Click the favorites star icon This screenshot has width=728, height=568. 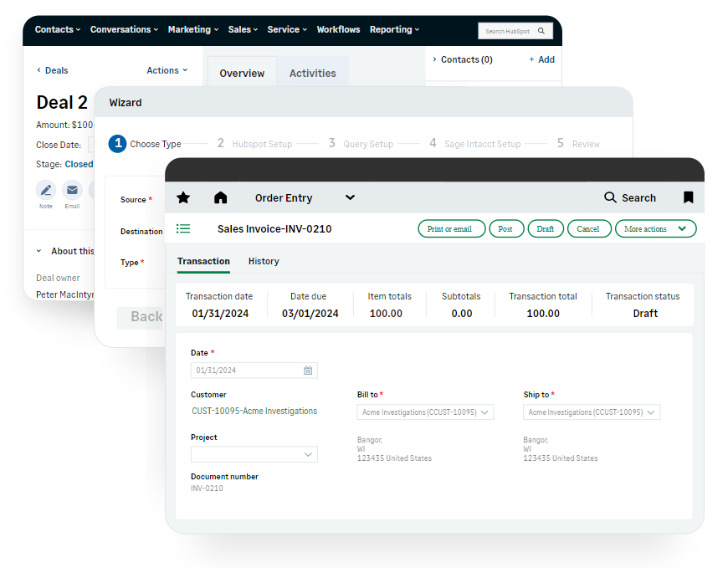183,197
